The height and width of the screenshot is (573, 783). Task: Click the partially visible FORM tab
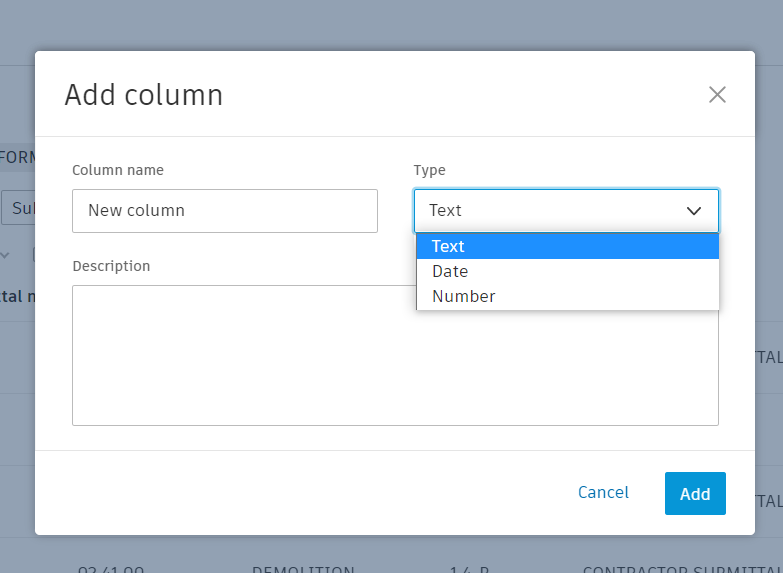(x=17, y=157)
